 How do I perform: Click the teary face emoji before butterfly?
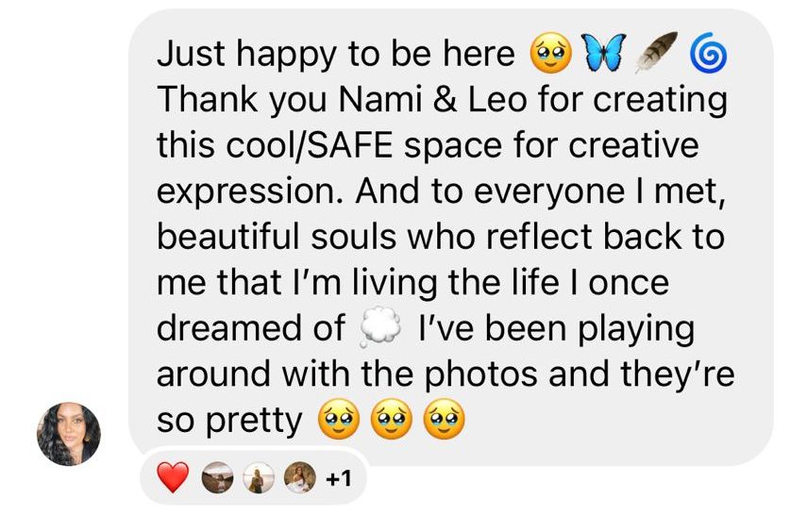[550, 53]
